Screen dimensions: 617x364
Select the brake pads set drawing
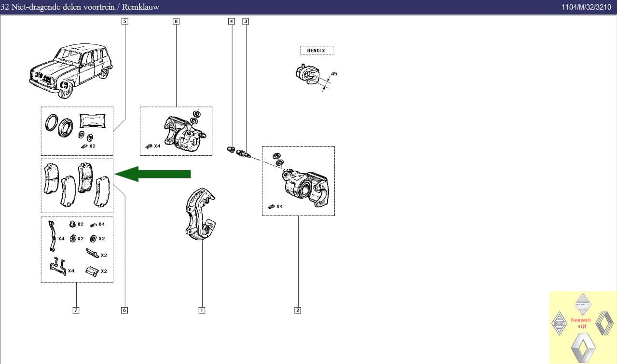[77, 185]
